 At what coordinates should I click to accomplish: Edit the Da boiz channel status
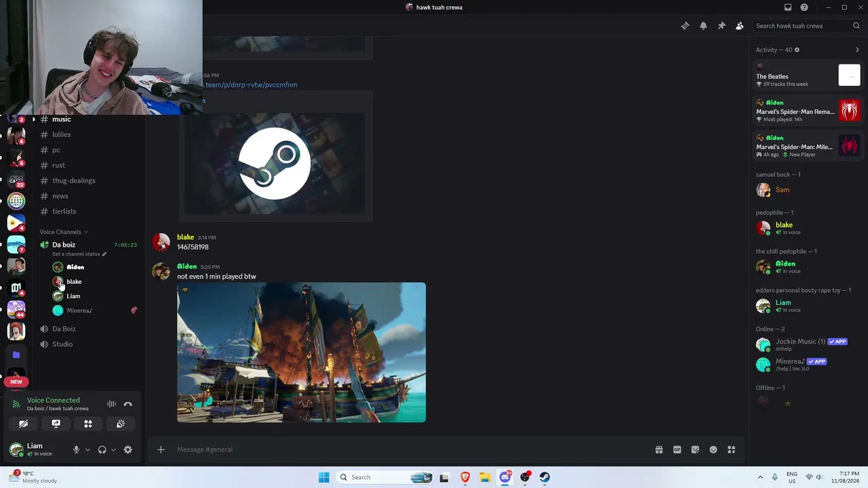pyautogui.click(x=79, y=254)
